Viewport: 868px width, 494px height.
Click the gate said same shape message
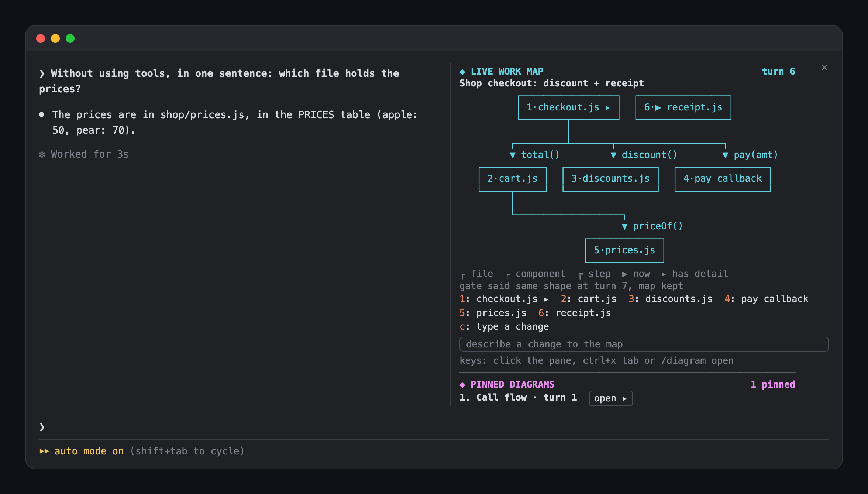(571, 286)
